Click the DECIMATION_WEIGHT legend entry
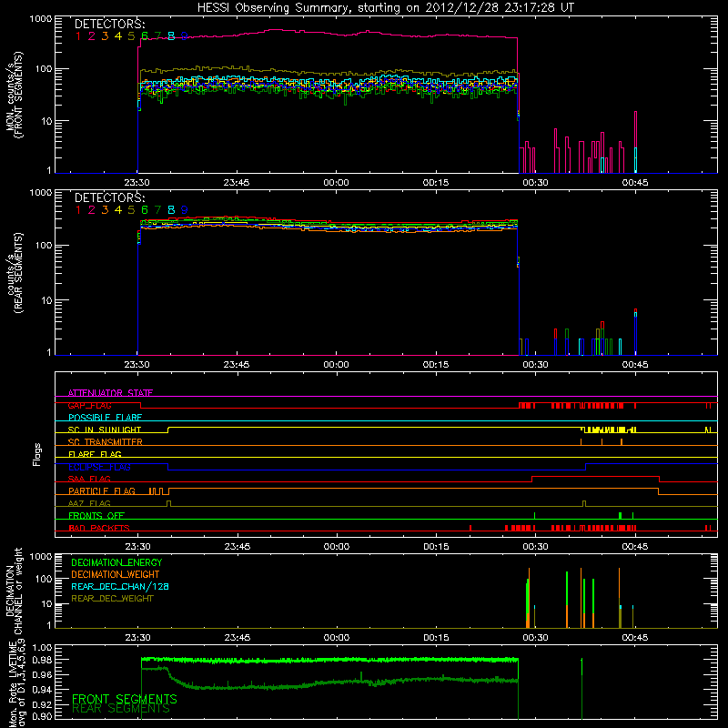The height and width of the screenshot is (728, 728). 116,574
